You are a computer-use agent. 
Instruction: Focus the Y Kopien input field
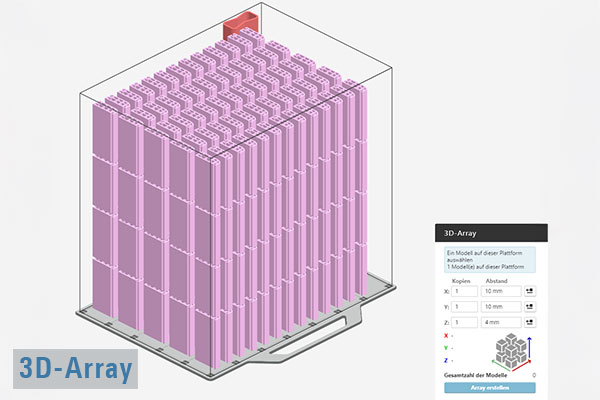tap(464, 307)
